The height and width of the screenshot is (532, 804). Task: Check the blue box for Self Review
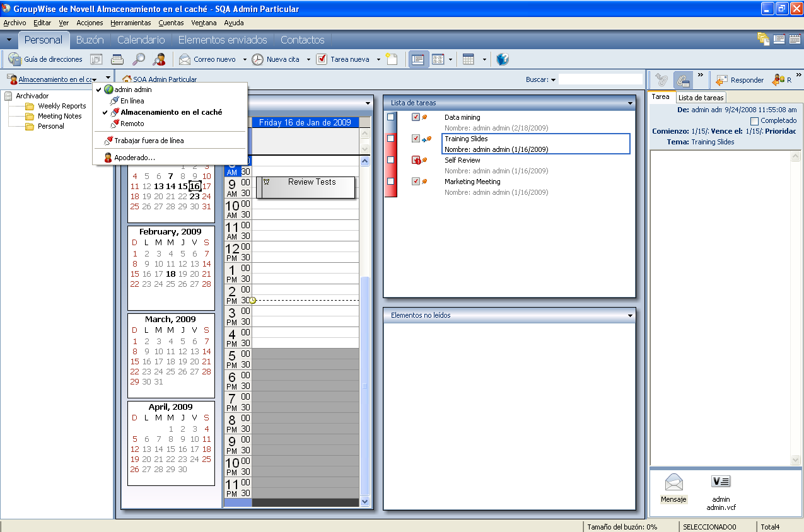(390, 160)
